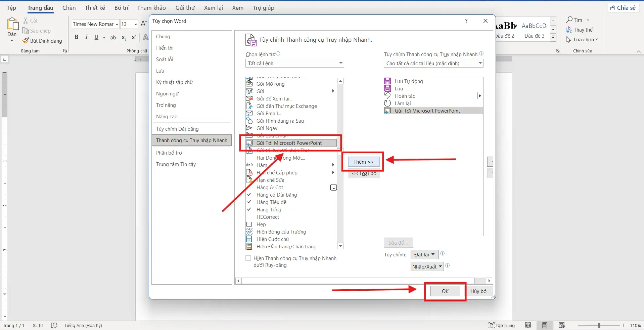Screen dimensions: 644x330
Task: Enable Hiện Thanh công cụ Truy nhập Nhanh checkbox
Action: pos(248,258)
